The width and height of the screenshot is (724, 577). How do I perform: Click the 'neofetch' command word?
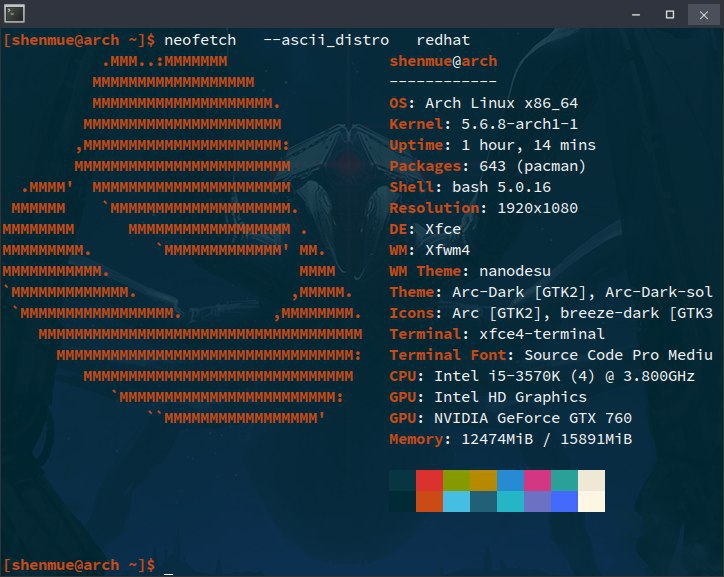(200, 40)
